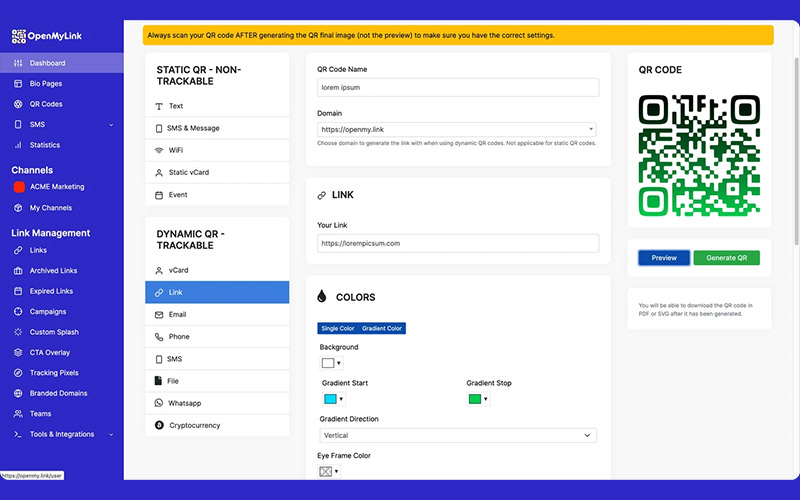Open Gradient Start color picker arrow
The width and height of the screenshot is (800, 500).
pos(341,399)
